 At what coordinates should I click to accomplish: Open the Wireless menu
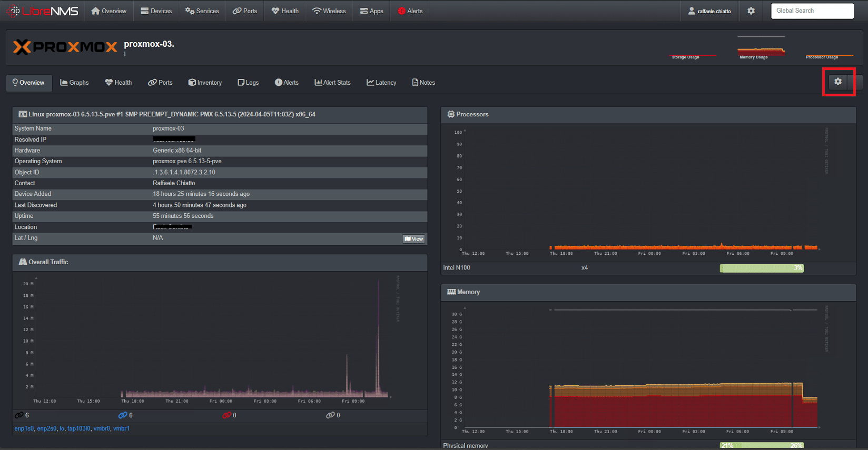[329, 11]
